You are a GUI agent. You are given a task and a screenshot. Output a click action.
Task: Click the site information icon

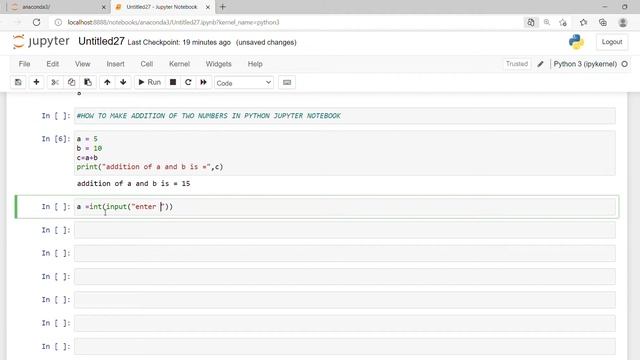(58, 22)
